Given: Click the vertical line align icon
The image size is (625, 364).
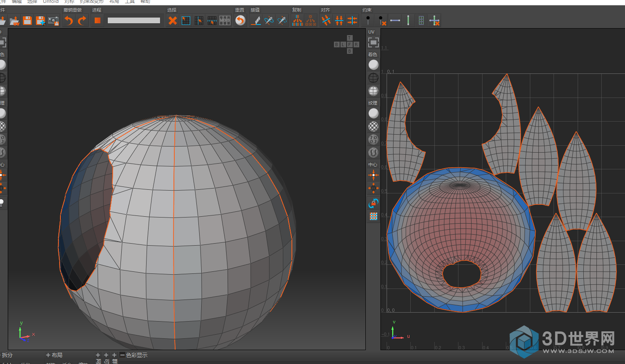Looking at the screenshot, I should click(352, 20).
